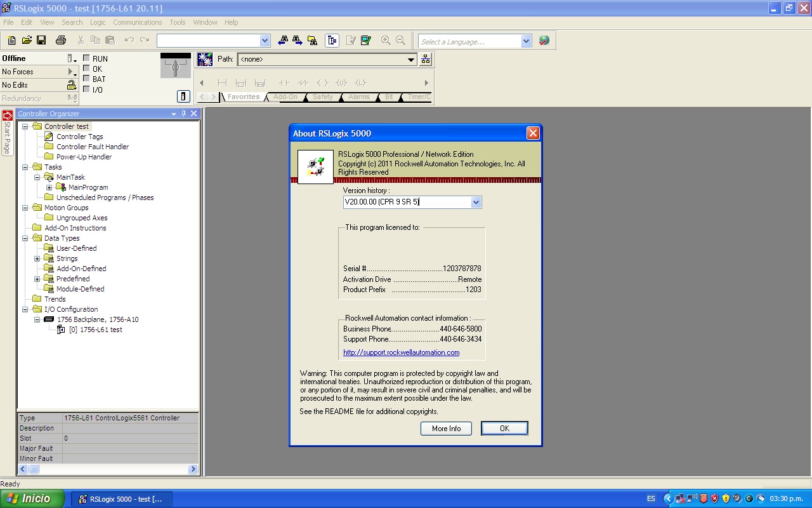Open the Logic menu

pyautogui.click(x=98, y=22)
